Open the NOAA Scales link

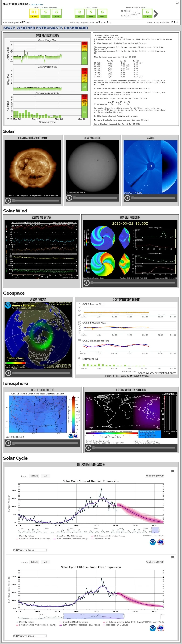(37, 4)
